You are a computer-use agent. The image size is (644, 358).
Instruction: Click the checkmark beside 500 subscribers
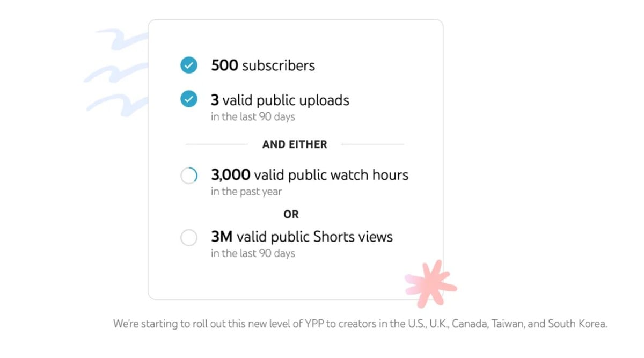click(x=188, y=65)
